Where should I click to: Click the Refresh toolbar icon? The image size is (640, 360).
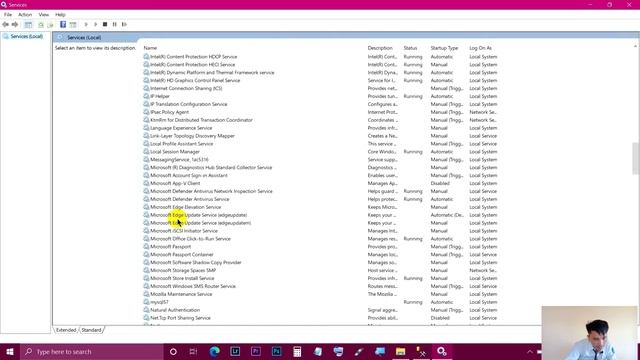41,24
